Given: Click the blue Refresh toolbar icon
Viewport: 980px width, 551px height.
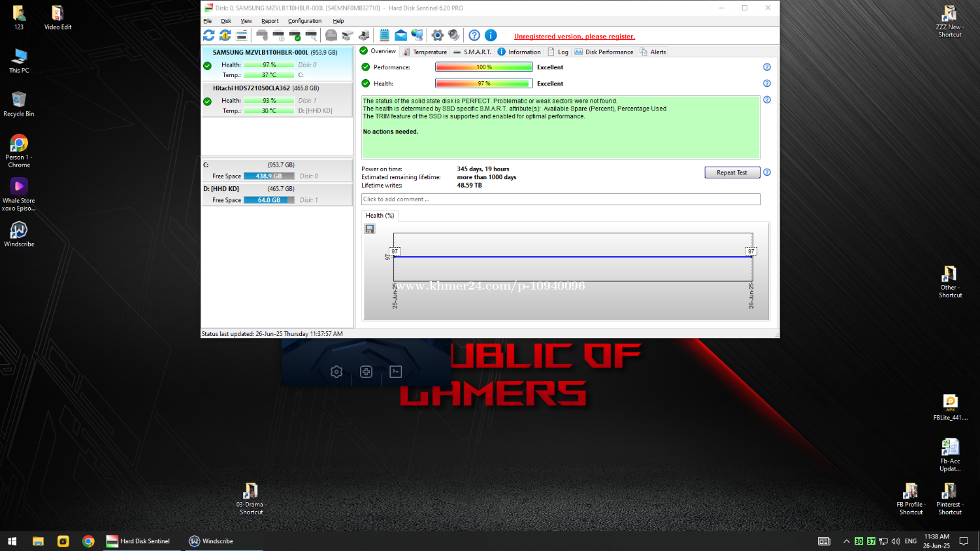Looking at the screenshot, I should (209, 35).
